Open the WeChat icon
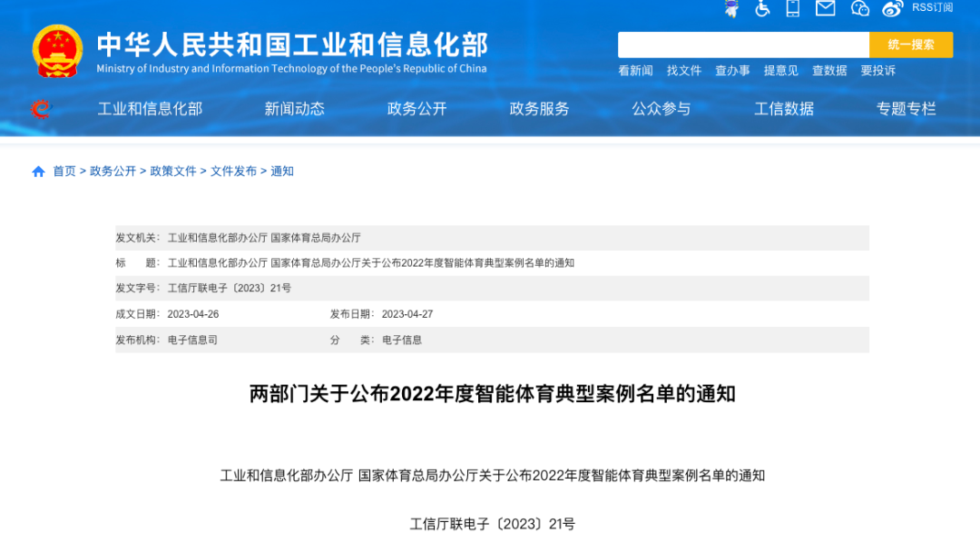Viewport: 980px width, 533px height. 860,8
